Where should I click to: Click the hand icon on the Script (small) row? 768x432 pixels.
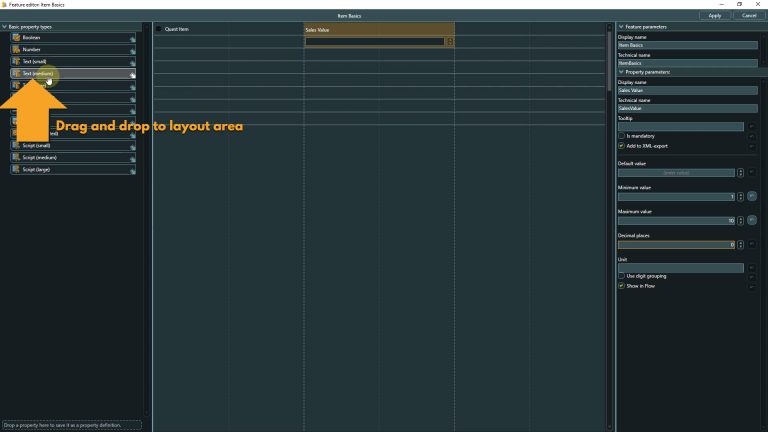(x=132, y=146)
